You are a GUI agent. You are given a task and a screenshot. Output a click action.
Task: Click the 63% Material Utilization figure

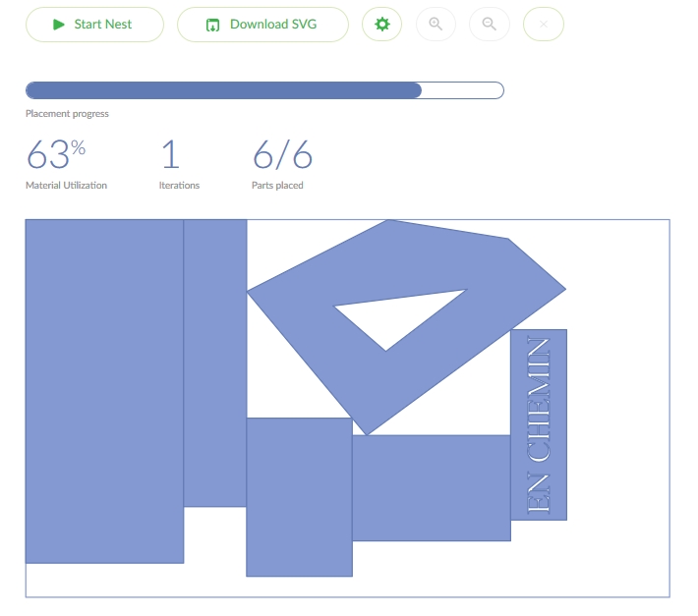point(55,155)
